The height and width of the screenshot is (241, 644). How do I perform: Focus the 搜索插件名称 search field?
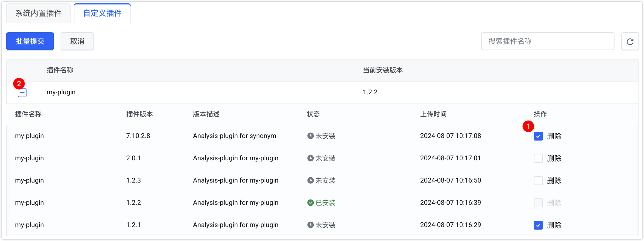548,41
